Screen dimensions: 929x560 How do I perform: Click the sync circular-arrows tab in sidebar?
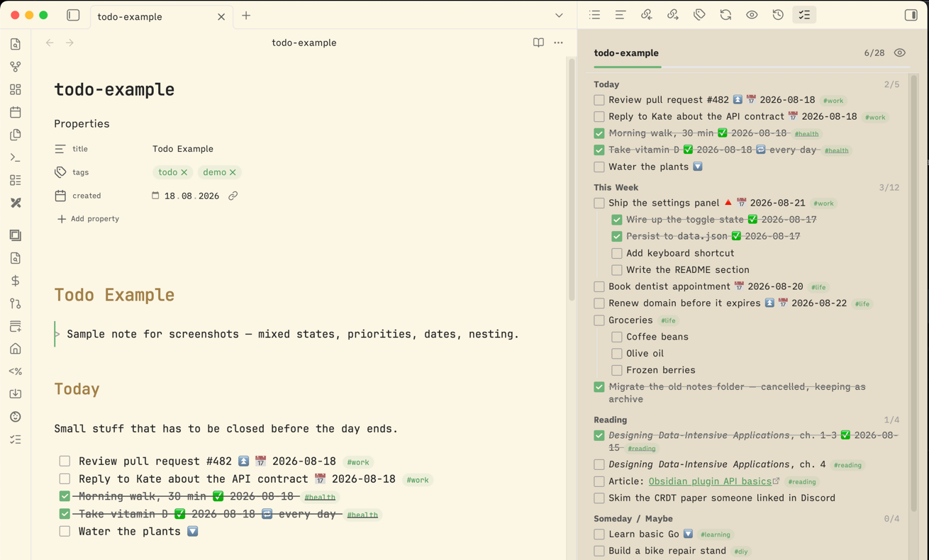tap(725, 15)
